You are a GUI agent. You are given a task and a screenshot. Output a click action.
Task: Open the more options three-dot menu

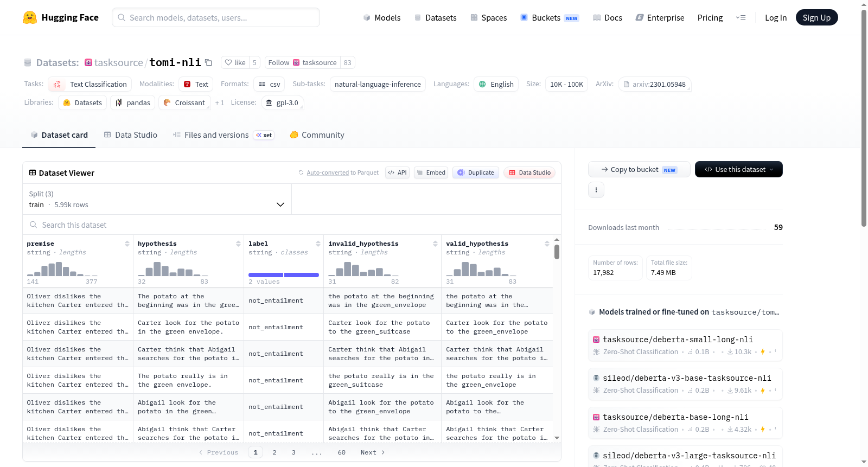596,190
